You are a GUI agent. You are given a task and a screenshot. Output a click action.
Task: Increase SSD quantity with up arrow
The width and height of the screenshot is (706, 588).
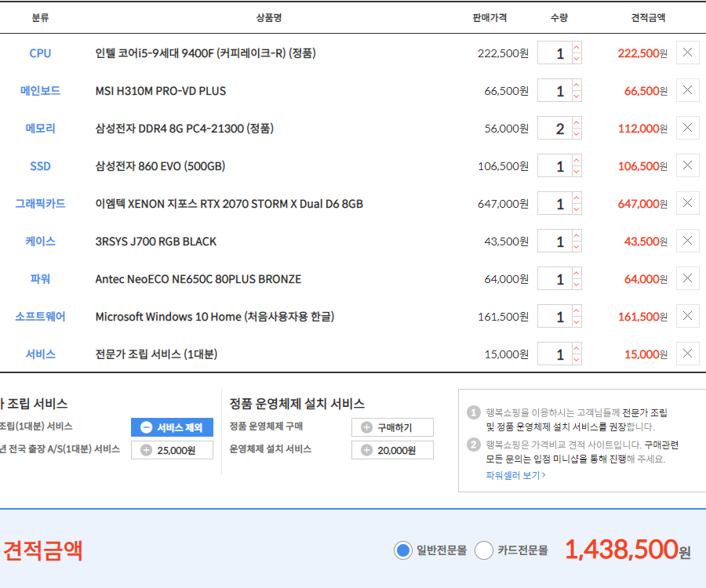(577, 160)
